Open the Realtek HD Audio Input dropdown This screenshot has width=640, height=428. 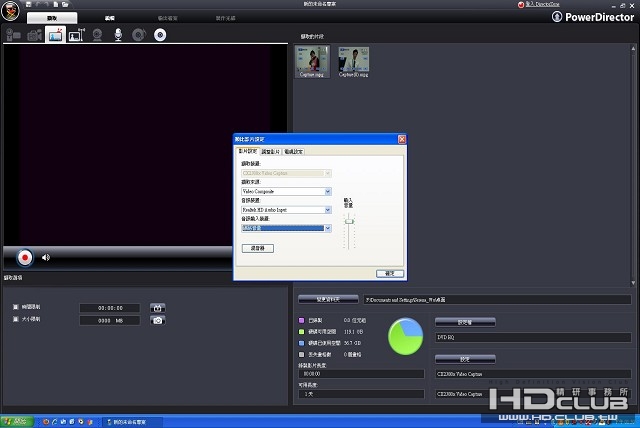327,210
